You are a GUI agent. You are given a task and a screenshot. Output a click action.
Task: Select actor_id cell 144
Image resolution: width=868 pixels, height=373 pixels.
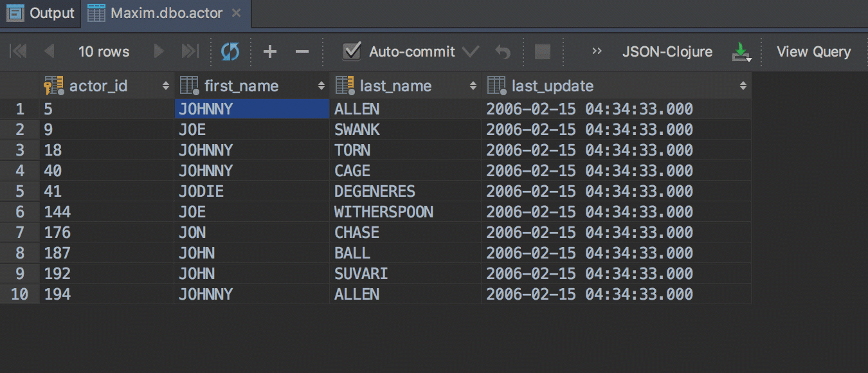click(107, 212)
